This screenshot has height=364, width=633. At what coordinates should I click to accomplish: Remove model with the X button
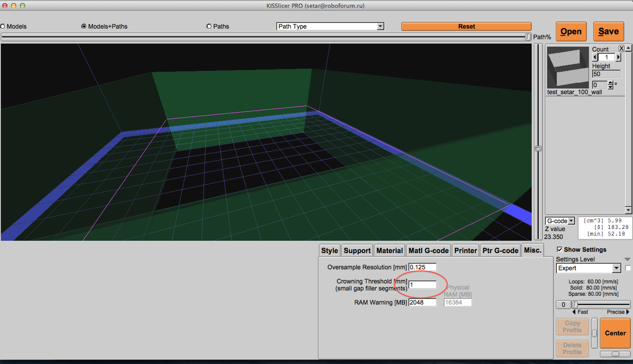(x=621, y=48)
